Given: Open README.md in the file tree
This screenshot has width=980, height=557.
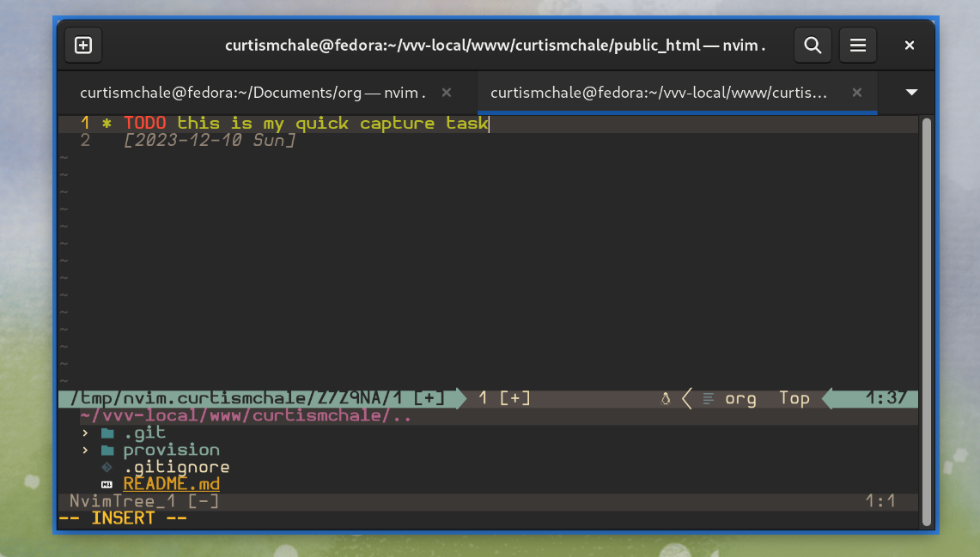Looking at the screenshot, I should (x=171, y=485).
